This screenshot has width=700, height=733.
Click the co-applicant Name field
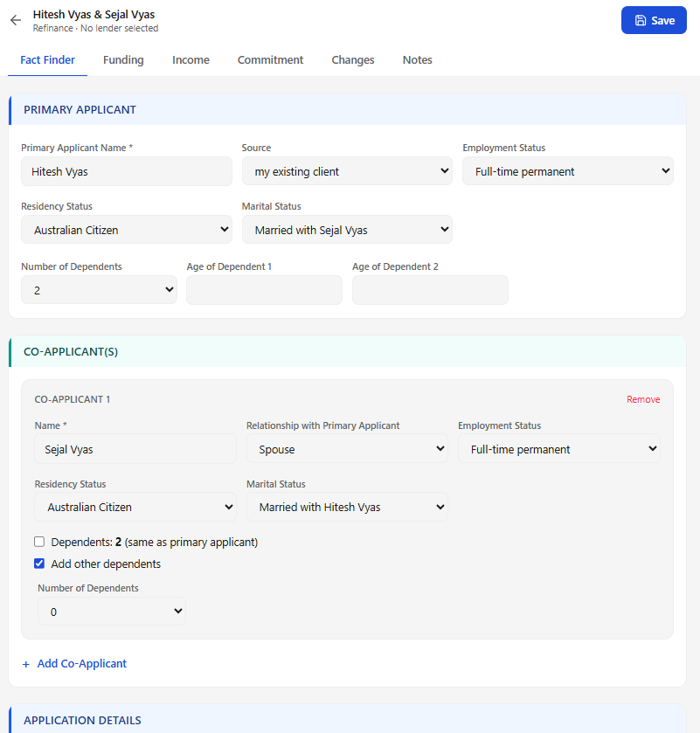tap(135, 449)
